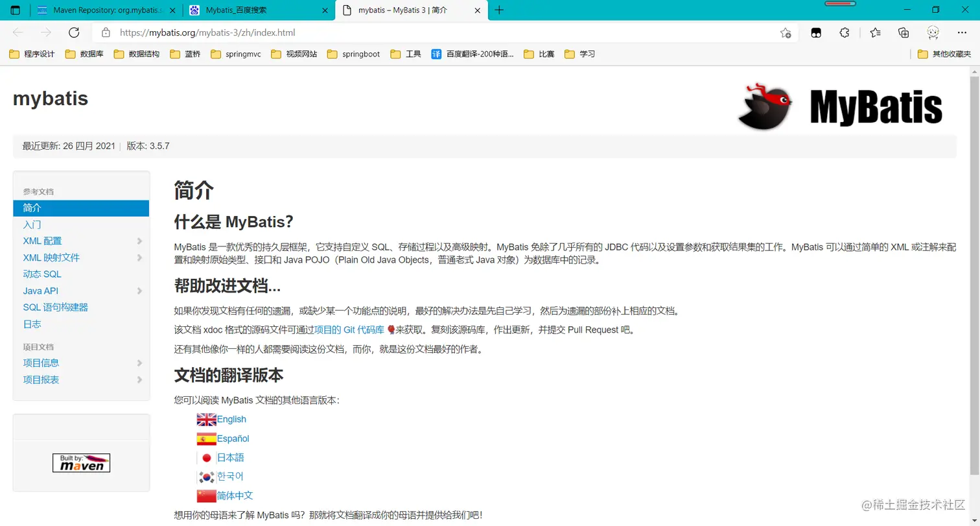Image resolution: width=980 pixels, height=526 pixels.
Task: Open English translation link
Action: [231, 419]
